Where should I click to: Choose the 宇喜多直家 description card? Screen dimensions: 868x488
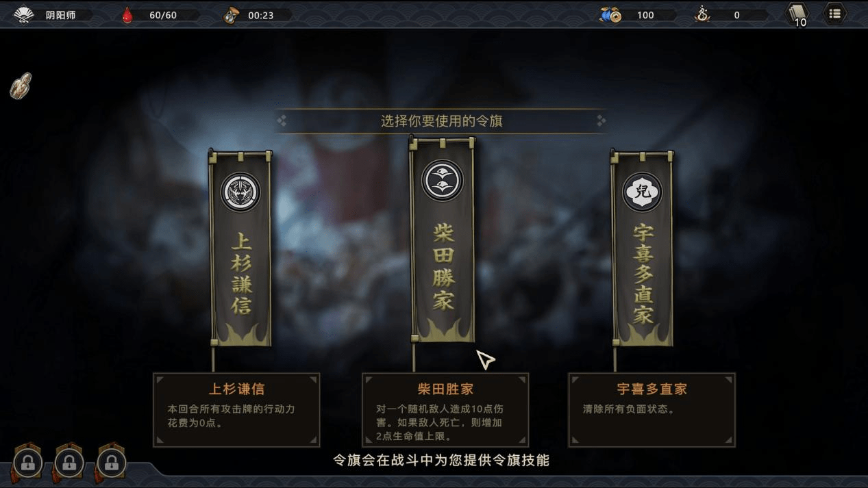(652, 410)
